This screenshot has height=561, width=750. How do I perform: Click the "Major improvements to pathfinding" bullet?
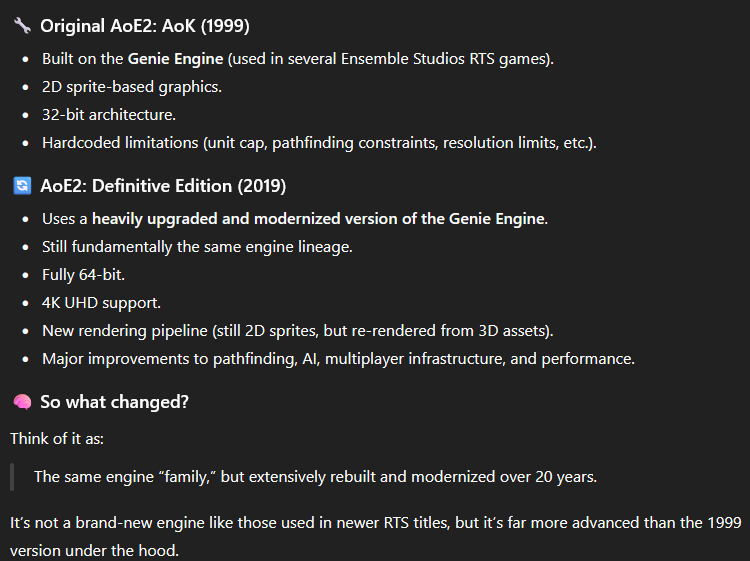click(337, 359)
